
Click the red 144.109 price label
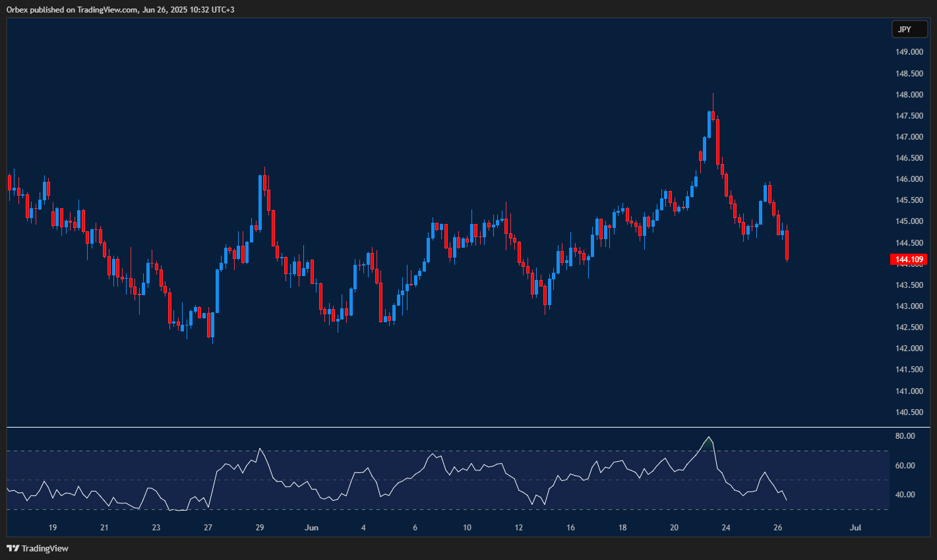pyautogui.click(x=909, y=259)
